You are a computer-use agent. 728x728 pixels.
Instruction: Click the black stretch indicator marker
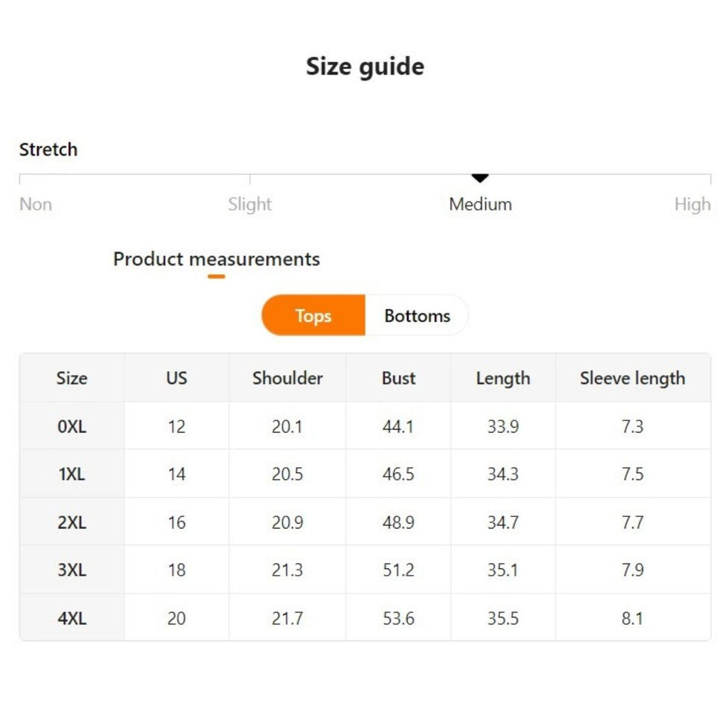click(481, 178)
